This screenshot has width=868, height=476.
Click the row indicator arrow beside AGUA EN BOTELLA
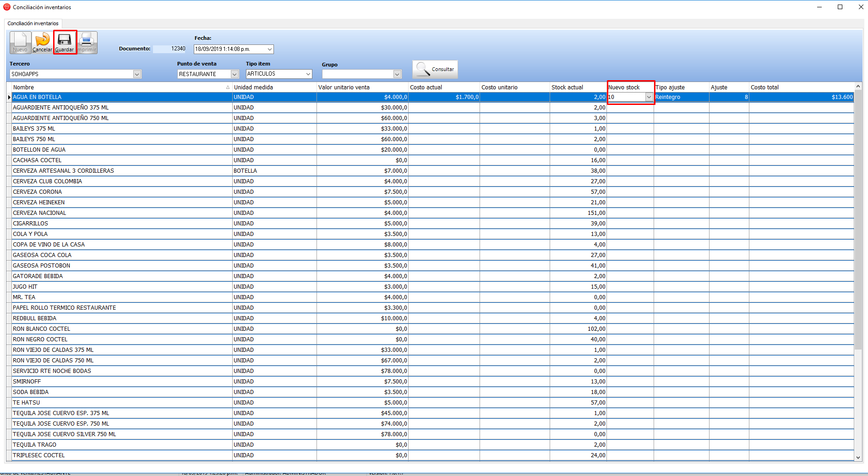(9, 97)
